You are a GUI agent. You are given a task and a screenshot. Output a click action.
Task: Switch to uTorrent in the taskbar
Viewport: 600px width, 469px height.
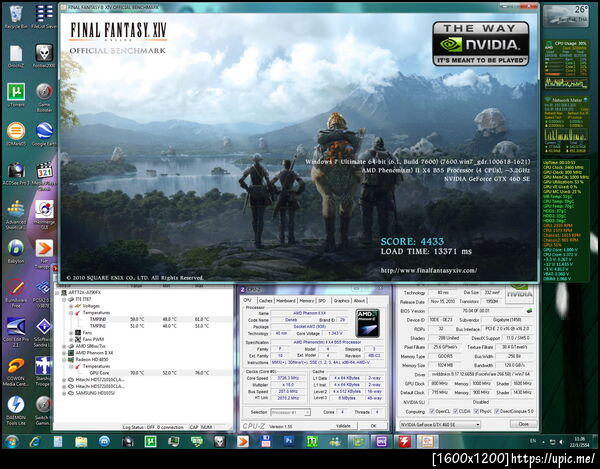150,441
